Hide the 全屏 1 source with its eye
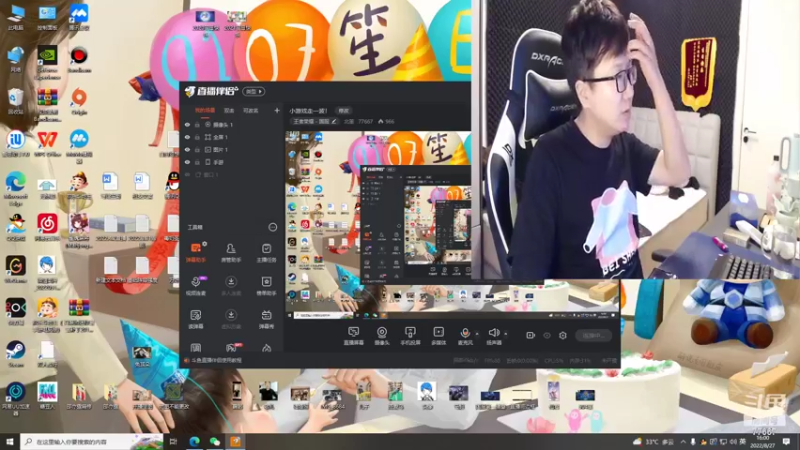This screenshot has height=450, width=800. tap(187, 137)
